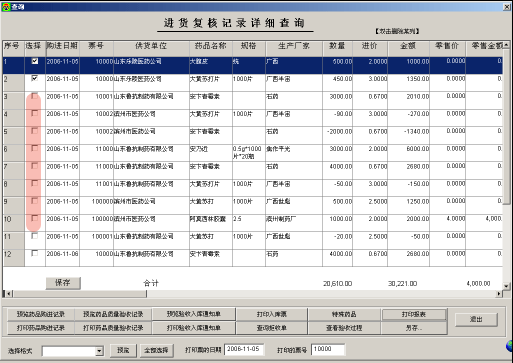The image size is (513, 363).
Task: Click the 预览 button beside the format dropdown
Action: 123,350
